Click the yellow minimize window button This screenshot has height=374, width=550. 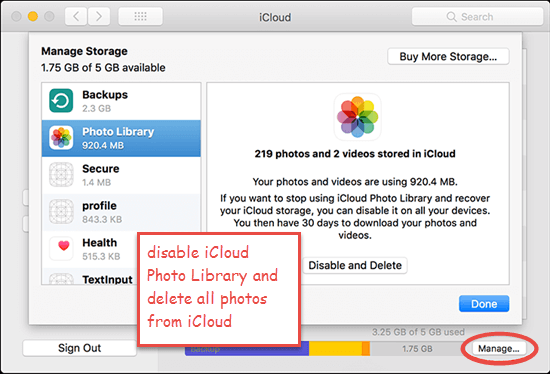click(33, 16)
